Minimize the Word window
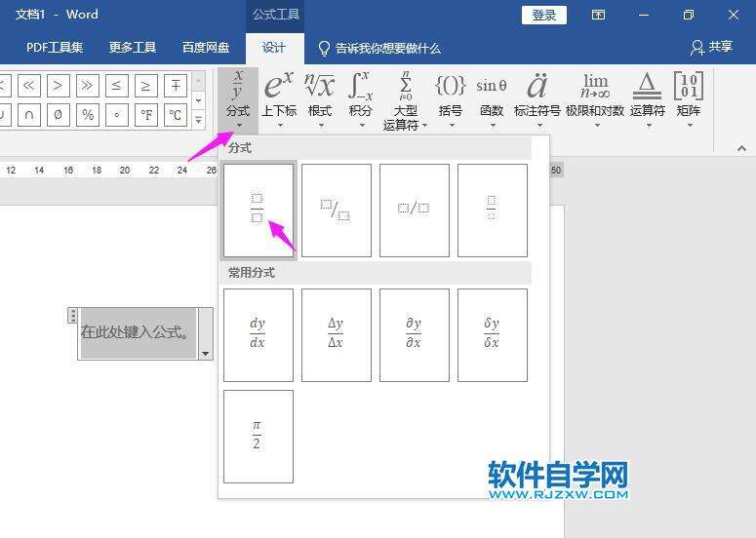The height and width of the screenshot is (538, 756). [x=644, y=15]
